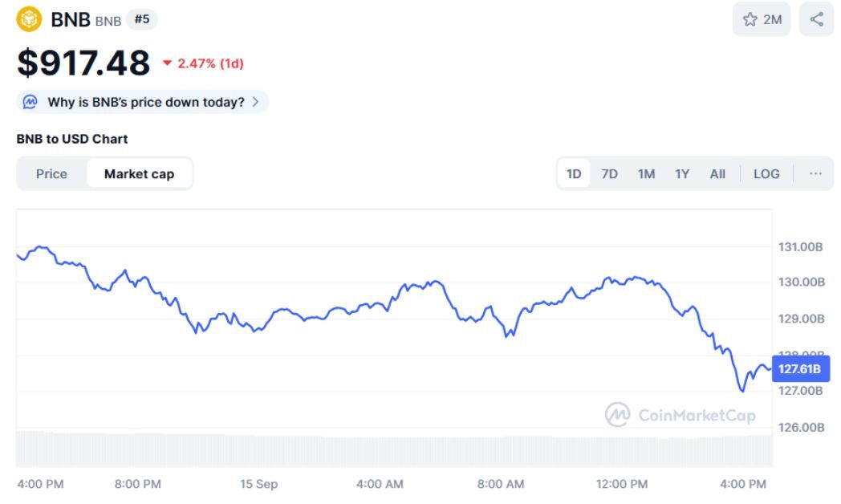The height and width of the screenshot is (504, 841).
Task: Switch to the 7D time range
Action: tap(609, 173)
